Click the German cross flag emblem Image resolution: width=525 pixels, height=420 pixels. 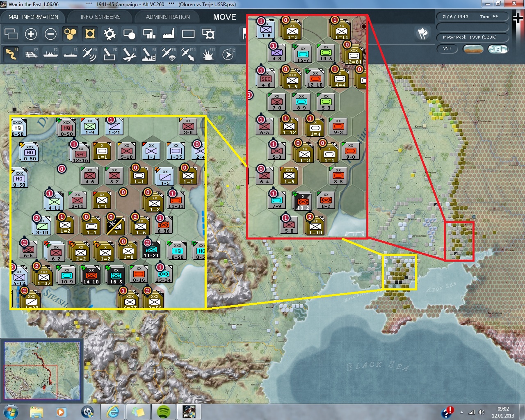pyautogui.click(x=518, y=18)
